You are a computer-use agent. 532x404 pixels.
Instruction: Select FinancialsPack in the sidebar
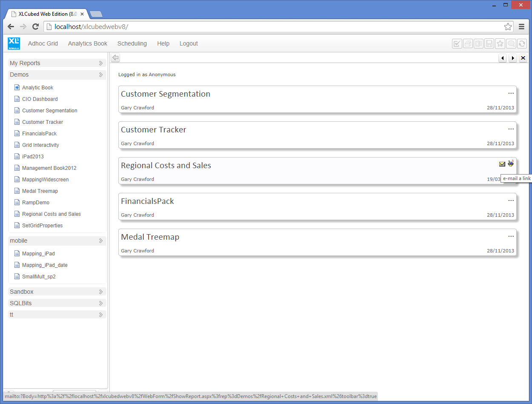(39, 134)
